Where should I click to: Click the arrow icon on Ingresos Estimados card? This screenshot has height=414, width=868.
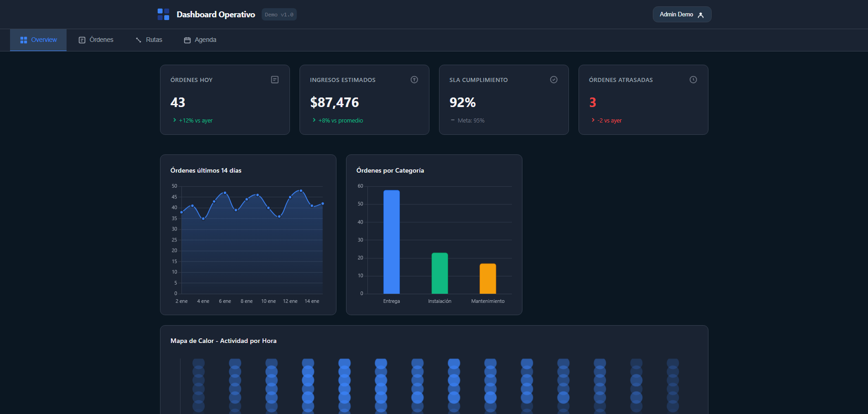coord(414,80)
